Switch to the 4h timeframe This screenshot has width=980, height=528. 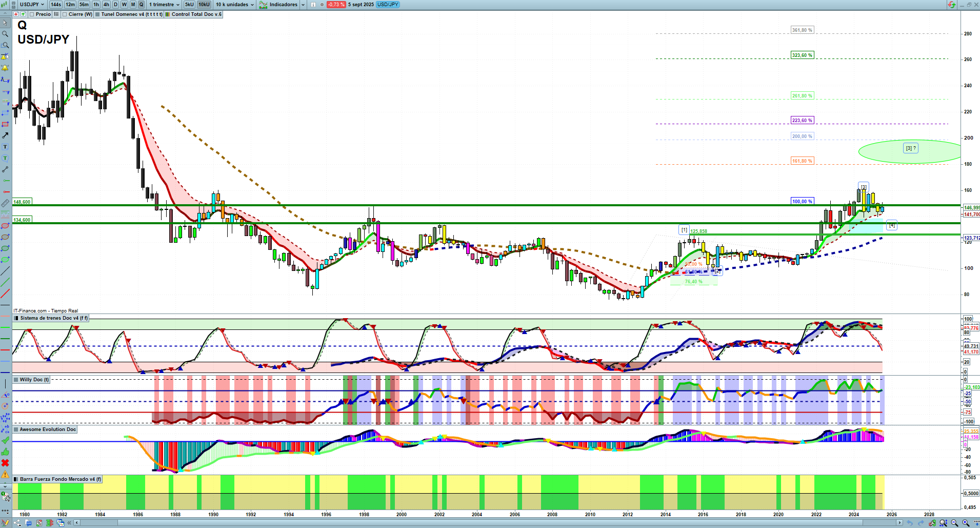click(106, 5)
